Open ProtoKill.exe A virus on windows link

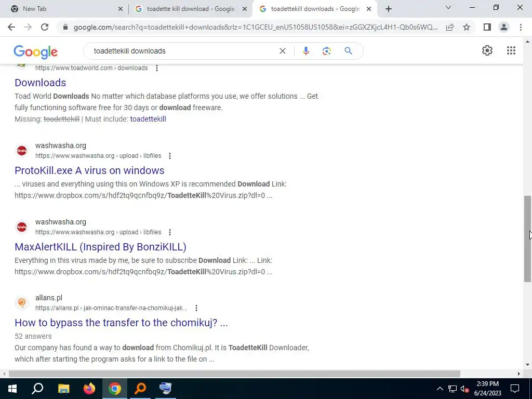89,170
